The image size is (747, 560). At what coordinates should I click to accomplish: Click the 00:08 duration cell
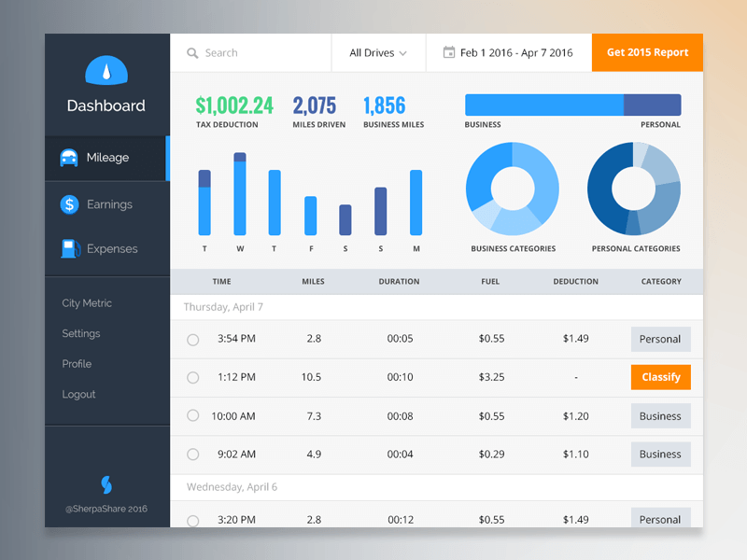pos(401,416)
